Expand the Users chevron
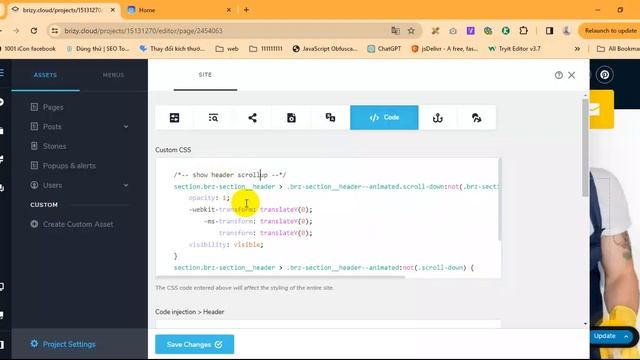This screenshot has height=360, width=640. point(126,185)
